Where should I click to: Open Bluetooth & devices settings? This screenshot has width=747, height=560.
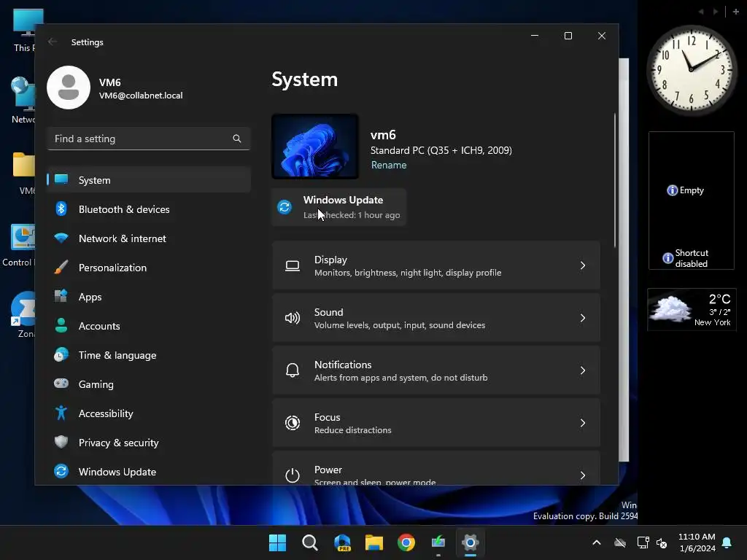pos(149,209)
